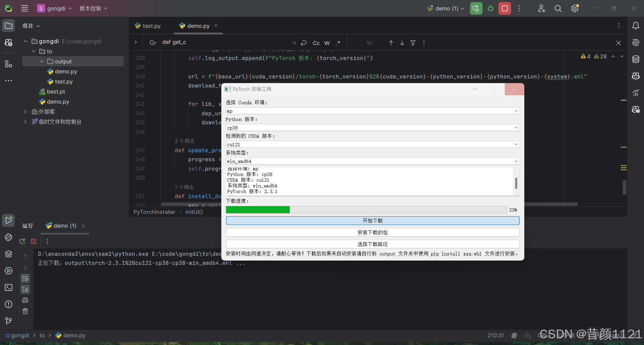Open the run configuration dropdown demo (1)
The width and height of the screenshot is (644, 345).
pyautogui.click(x=445, y=8)
